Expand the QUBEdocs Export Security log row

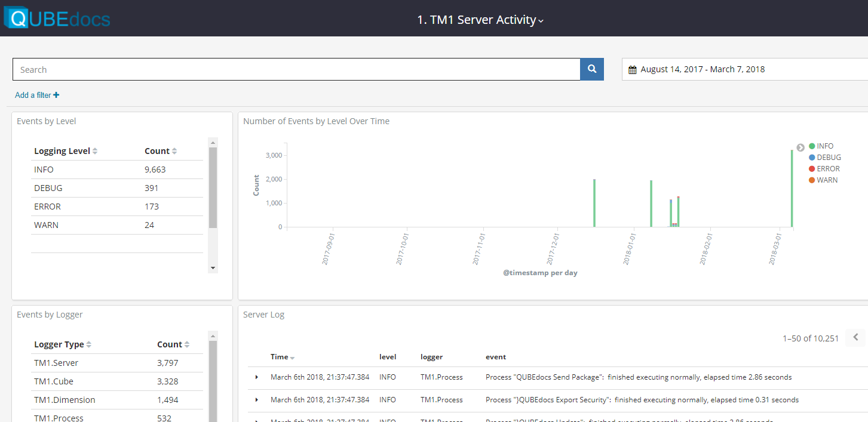[257, 400]
